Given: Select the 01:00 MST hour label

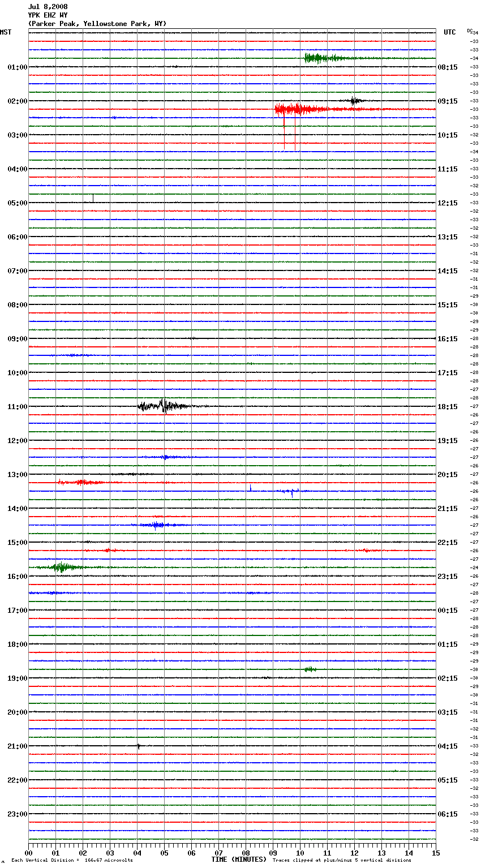Looking at the screenshot, I should pos(18,67).
